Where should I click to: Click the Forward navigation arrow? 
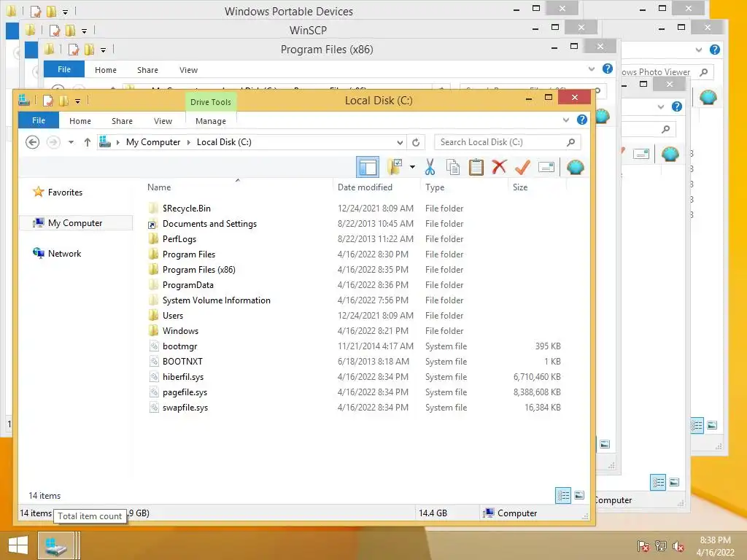[53, 142]
